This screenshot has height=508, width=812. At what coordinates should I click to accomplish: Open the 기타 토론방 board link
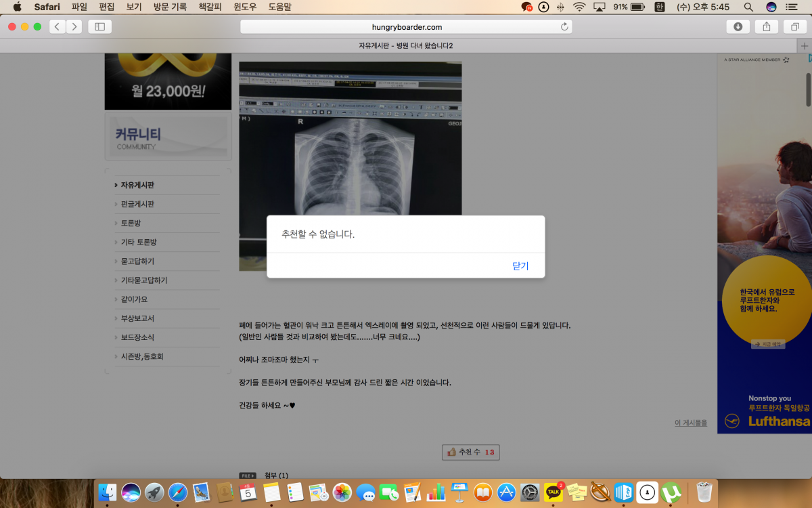click(139, 242)
